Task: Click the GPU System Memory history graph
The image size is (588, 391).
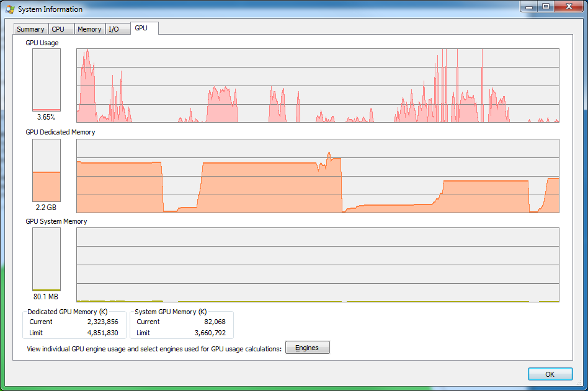Action: (317, 265)
